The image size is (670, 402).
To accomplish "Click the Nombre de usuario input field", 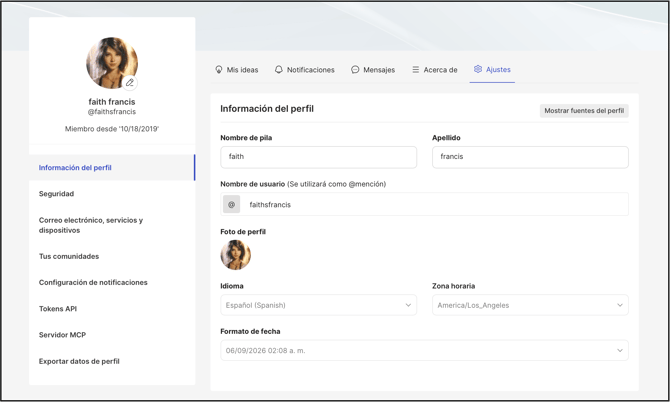I will [x=424, y=204].
